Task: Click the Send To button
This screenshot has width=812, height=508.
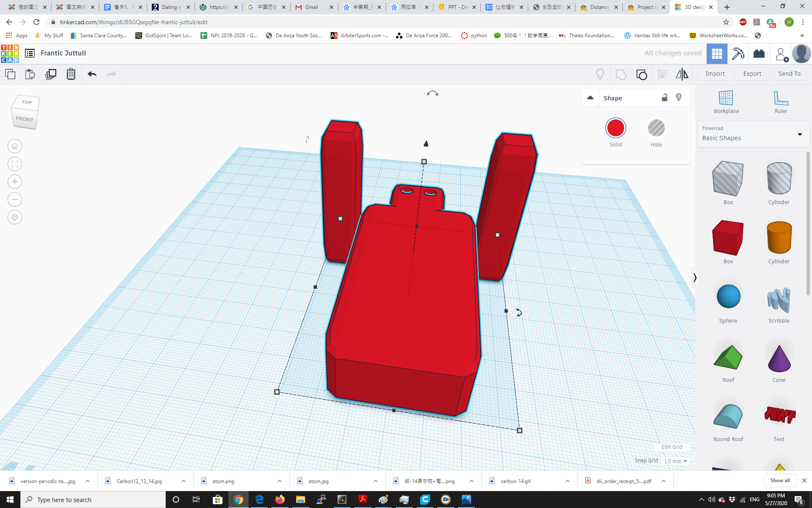Action: coord(790,74)
